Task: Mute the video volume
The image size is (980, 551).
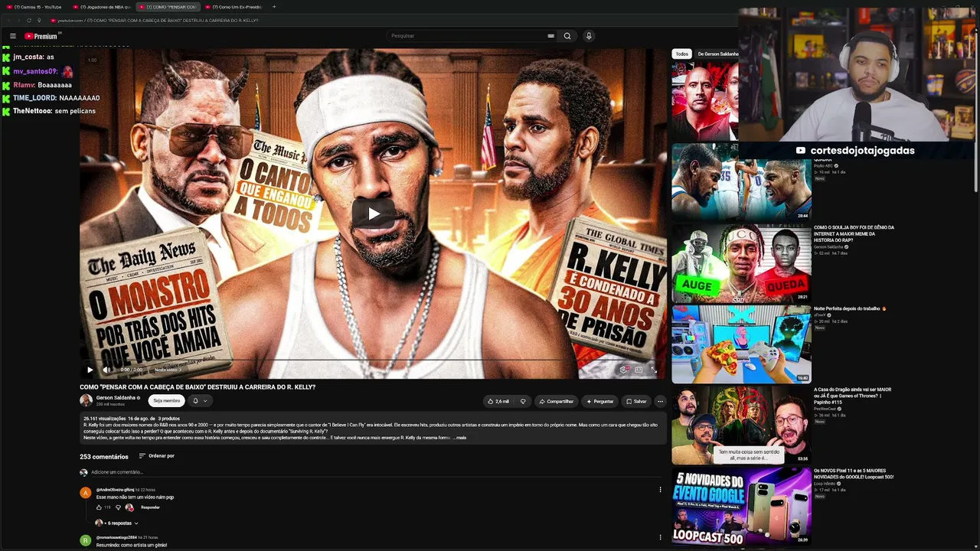Action: pyautogui.click(x=106, y=370)
